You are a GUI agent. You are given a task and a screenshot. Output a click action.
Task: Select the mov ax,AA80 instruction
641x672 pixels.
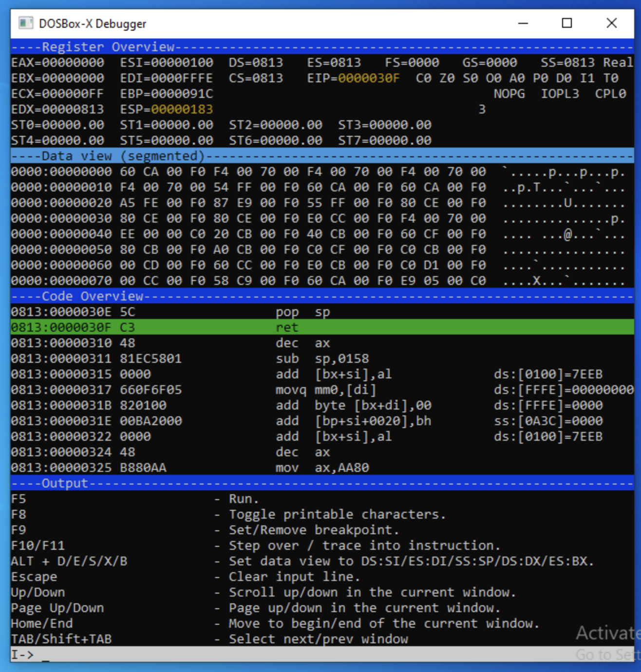322,467
